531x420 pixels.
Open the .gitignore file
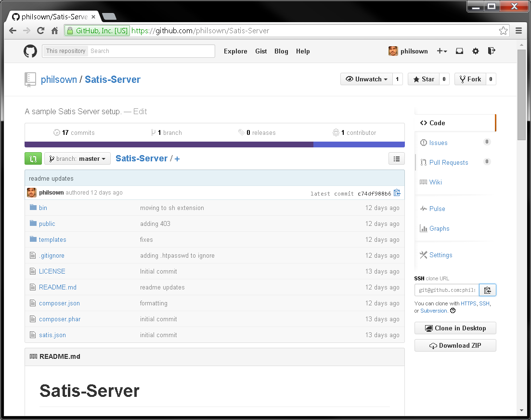click(52, 256)
